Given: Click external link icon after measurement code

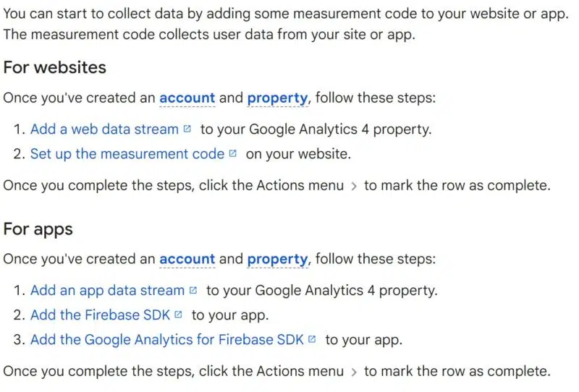Looking at the screenshot, I should coord(232,153).
